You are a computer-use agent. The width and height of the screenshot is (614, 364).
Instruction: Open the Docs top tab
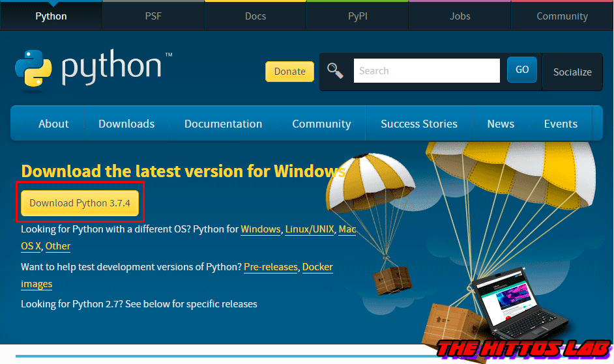click(256, 16)
